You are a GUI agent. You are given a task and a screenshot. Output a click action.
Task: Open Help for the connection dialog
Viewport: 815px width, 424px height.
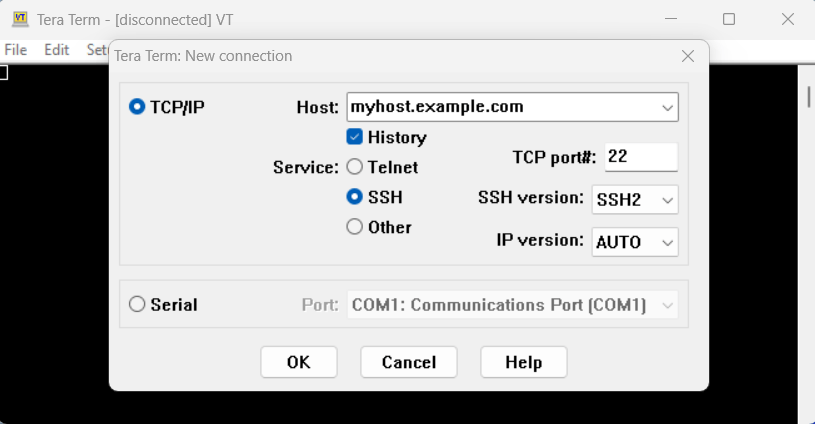click(x=524, y=362)
